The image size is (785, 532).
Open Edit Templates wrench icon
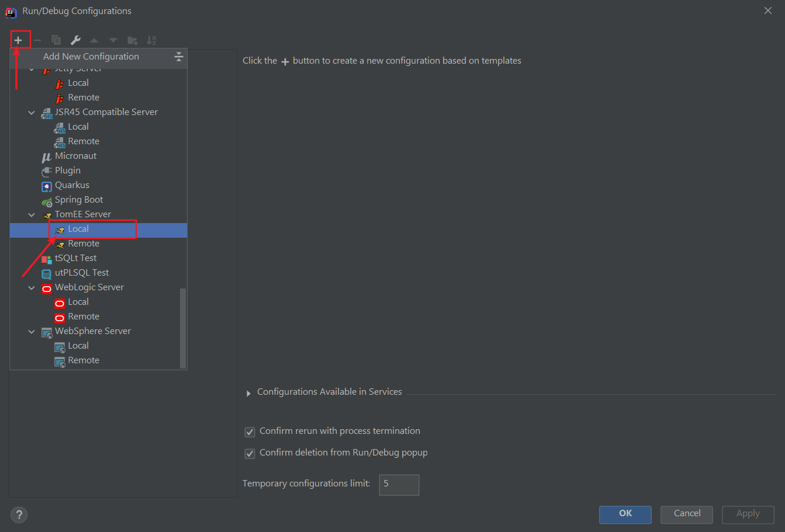(x=75, y=40)
